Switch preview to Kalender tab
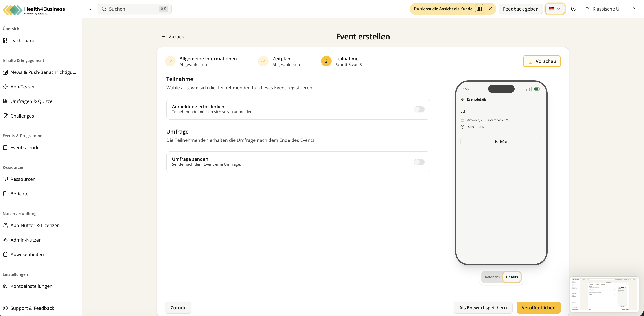 point(492,277)
